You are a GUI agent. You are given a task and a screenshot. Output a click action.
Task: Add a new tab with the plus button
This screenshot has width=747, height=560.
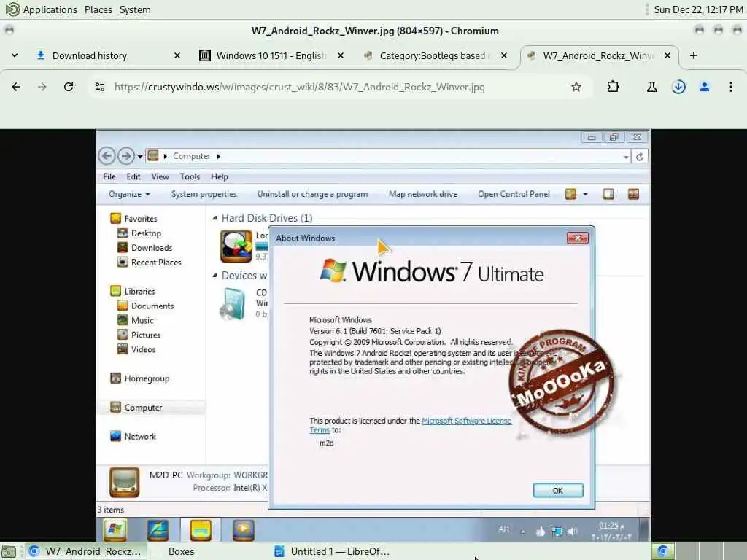[x=694, y=55]
